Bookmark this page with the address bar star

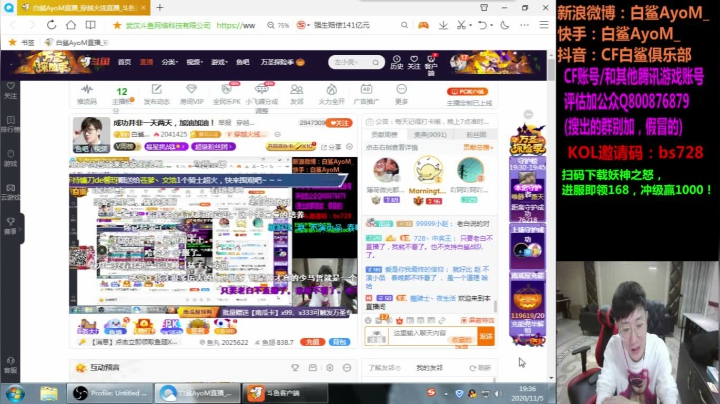coord(117,25)
